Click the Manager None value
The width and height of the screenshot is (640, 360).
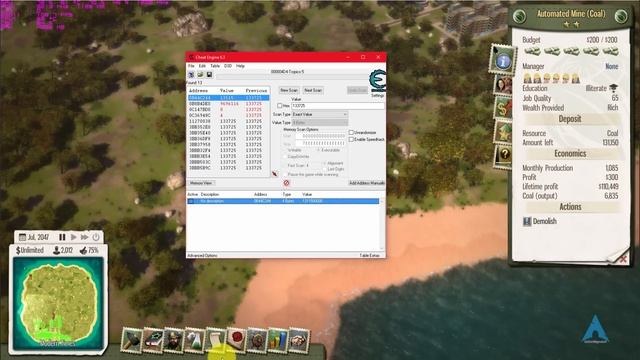point(611,67)
